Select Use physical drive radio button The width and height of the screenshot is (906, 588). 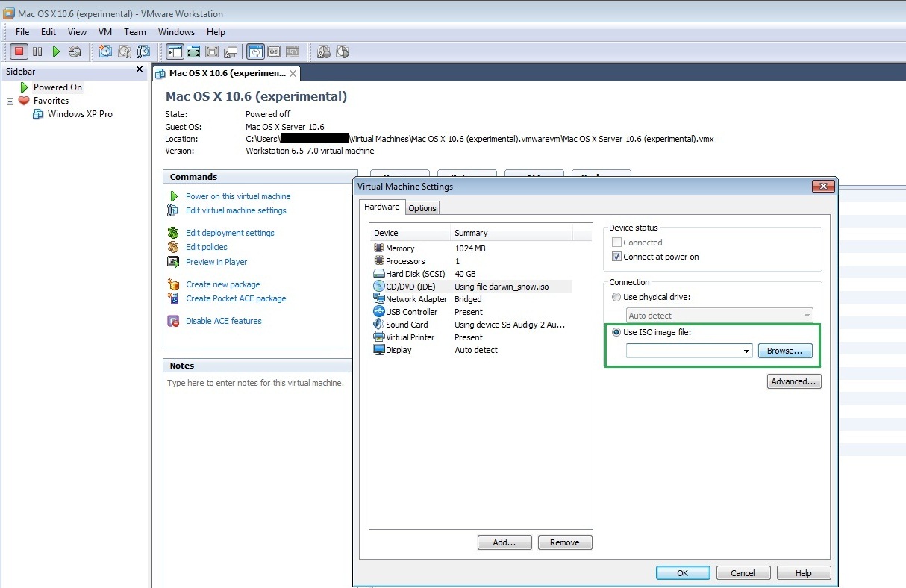pos(616,297)
